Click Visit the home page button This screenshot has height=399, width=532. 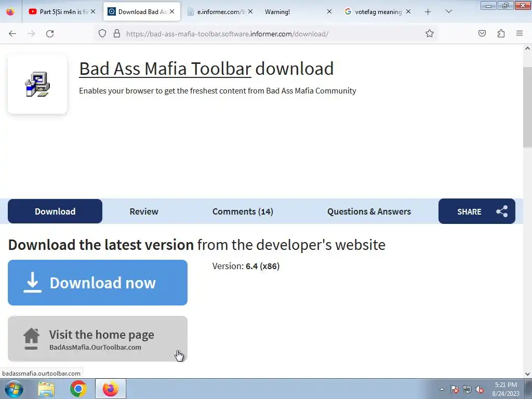point(98,339)
